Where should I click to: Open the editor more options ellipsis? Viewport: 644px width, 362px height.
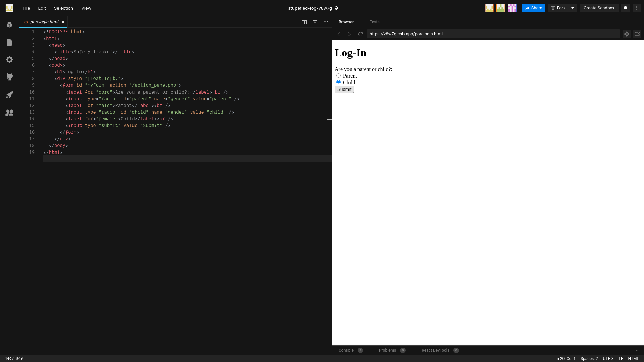326,22
